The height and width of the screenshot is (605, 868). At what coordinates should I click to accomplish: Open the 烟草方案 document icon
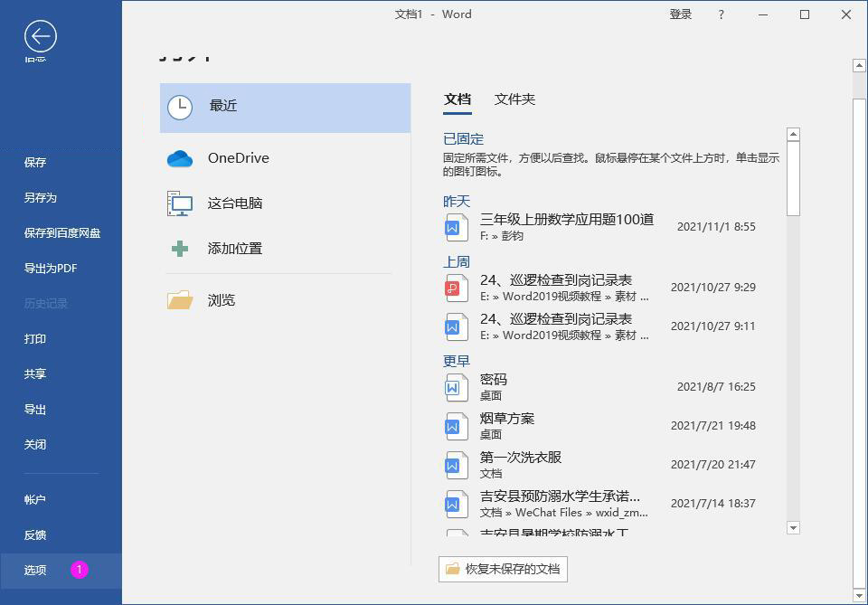[x=456, y=425]
